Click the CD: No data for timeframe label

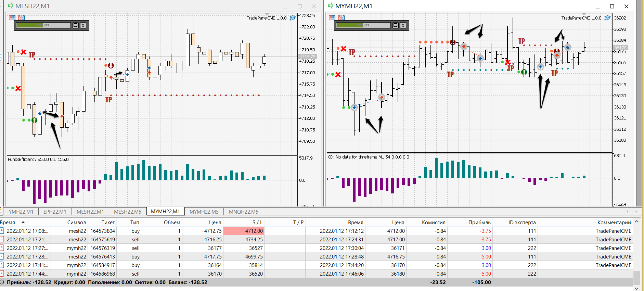pos(368,157)
